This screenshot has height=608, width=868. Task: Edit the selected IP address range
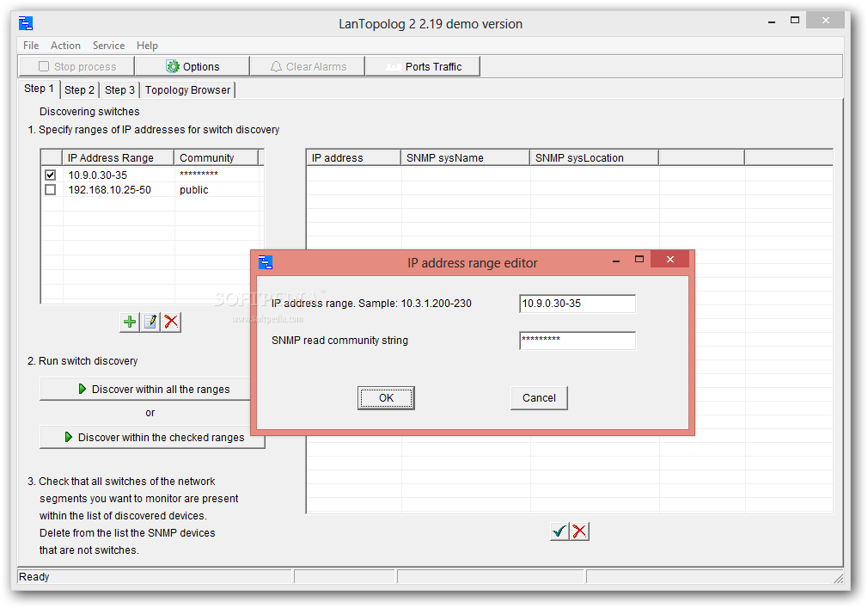[x=150, y=322]
